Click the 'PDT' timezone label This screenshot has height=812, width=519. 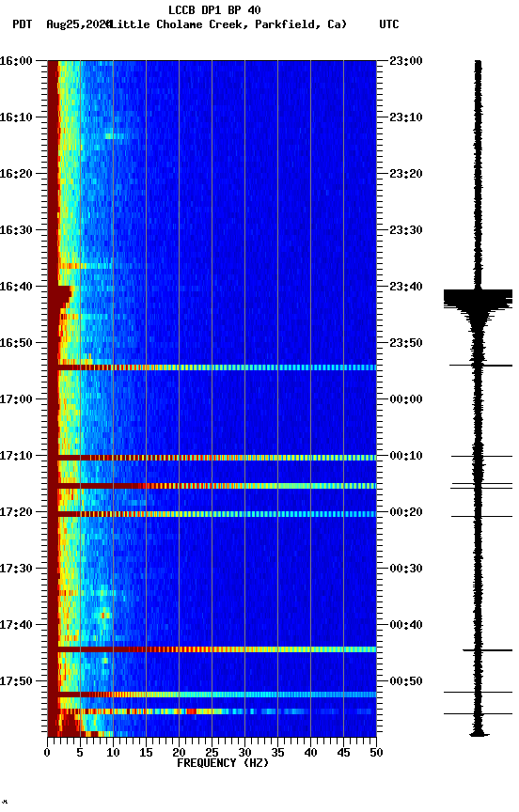23,24
